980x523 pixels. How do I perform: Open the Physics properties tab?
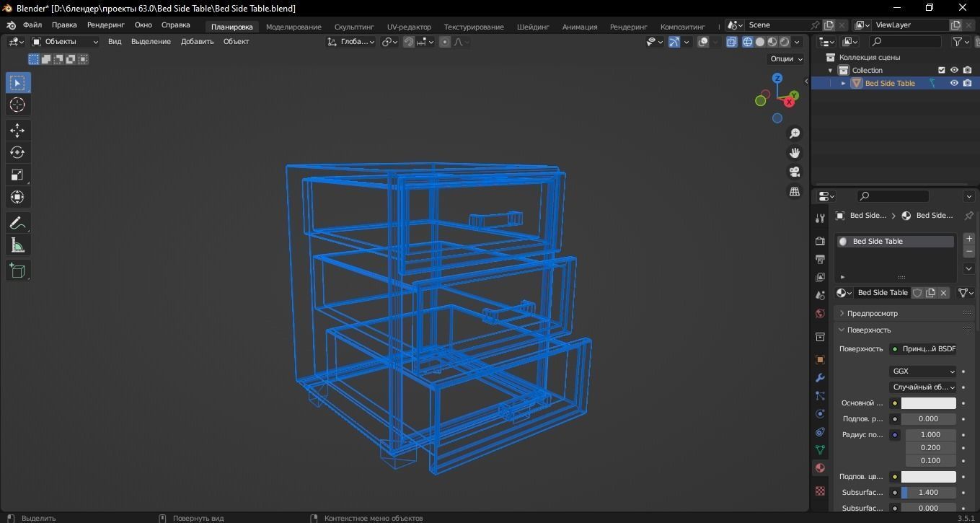coord(820,414)
